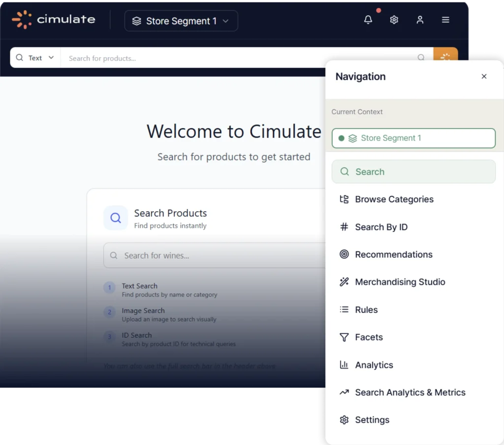Go to Search By ID
The width and height of the screenshot is (504, 445).
[x=381, y=227]
